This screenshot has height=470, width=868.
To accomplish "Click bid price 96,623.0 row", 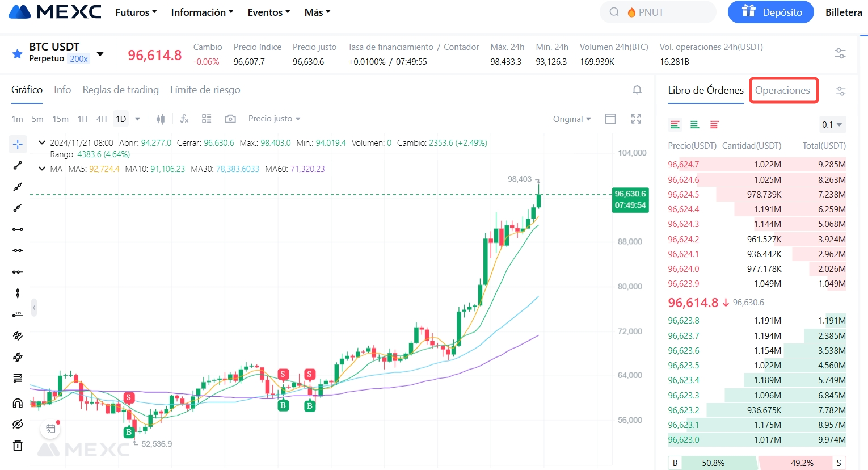I will pyautogui.click(x=757, y=440).
